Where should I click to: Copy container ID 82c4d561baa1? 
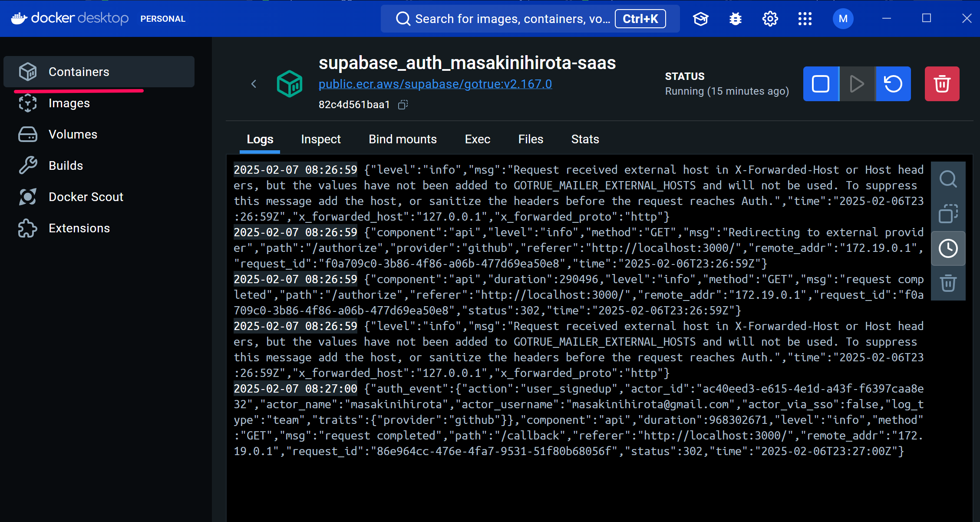402,105
